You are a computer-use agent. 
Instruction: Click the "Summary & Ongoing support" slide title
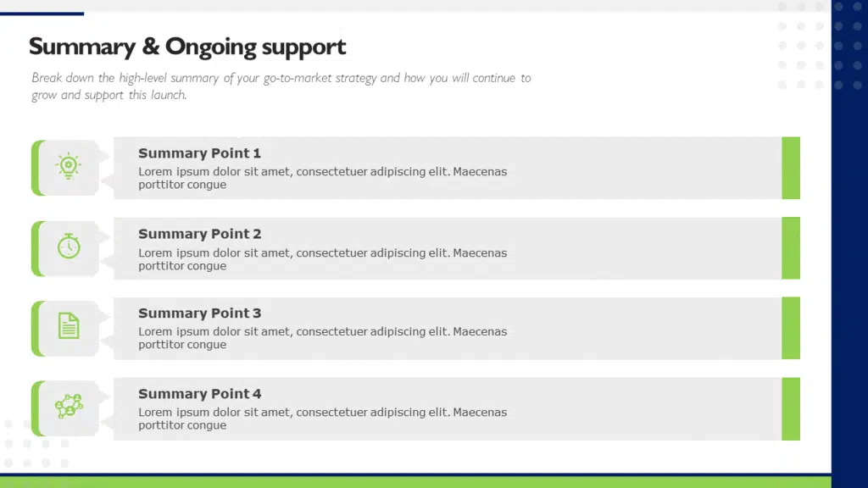pos(187,47)
